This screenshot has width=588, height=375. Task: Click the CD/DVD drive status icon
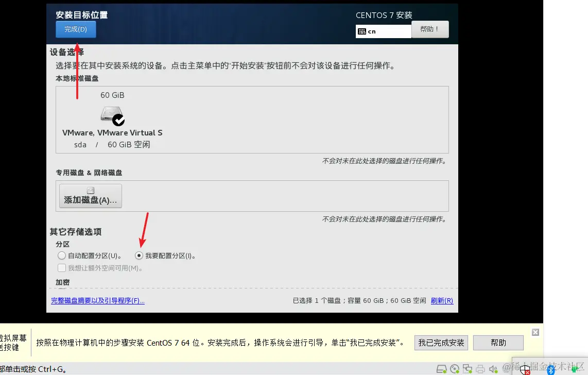click(x=455, y=369)
